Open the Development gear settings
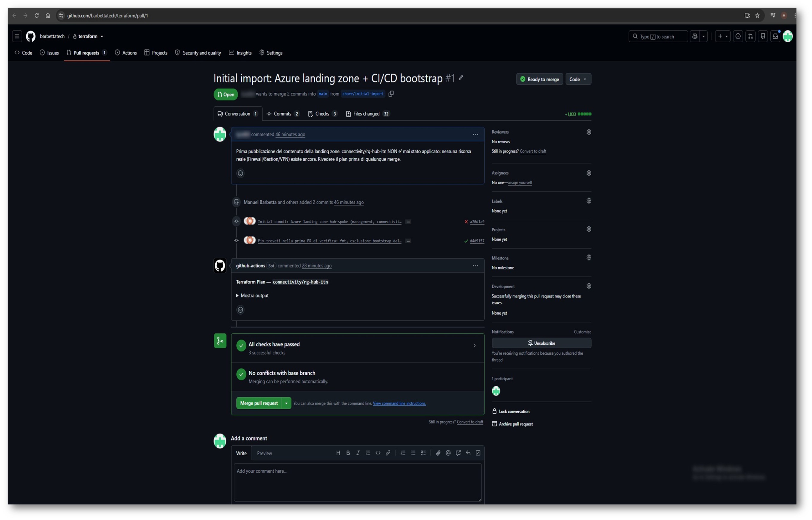 (x=589, y=286)
